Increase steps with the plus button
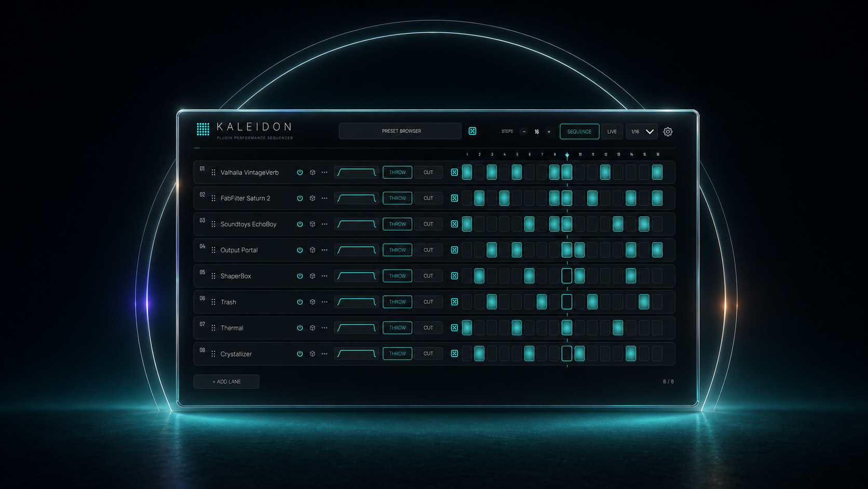 [x=549, y=132]
